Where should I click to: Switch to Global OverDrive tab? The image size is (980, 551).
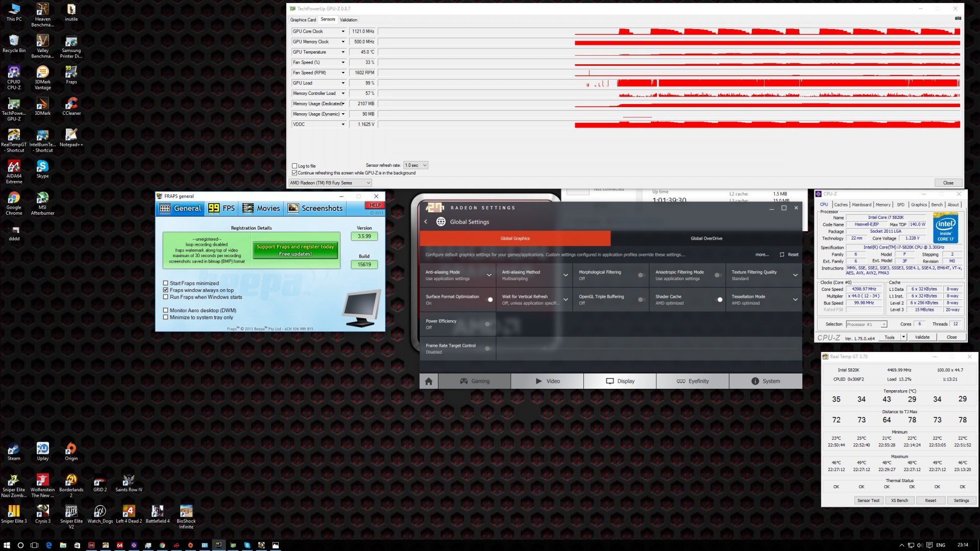[706, 238]
